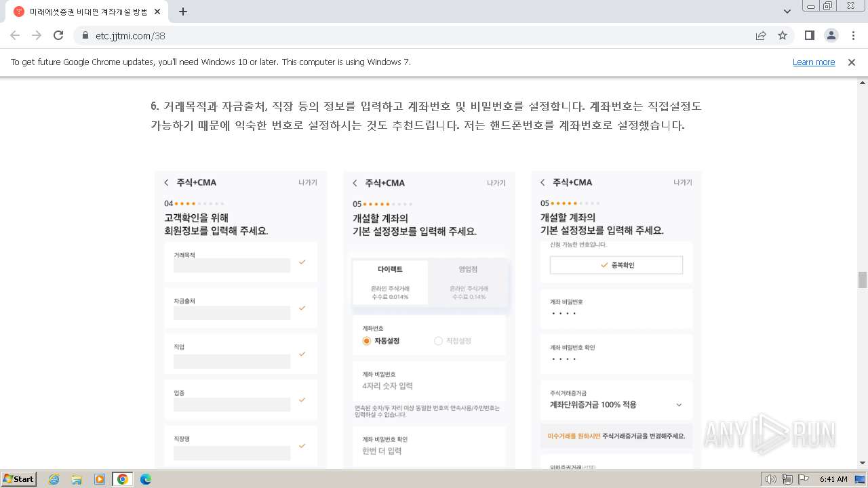Expand 계좌단위증거금 100% 적용 dropdown
Image resolution: width=868 pixels, height=488 pixels.
pyautogui.click(x=616, y=405)
